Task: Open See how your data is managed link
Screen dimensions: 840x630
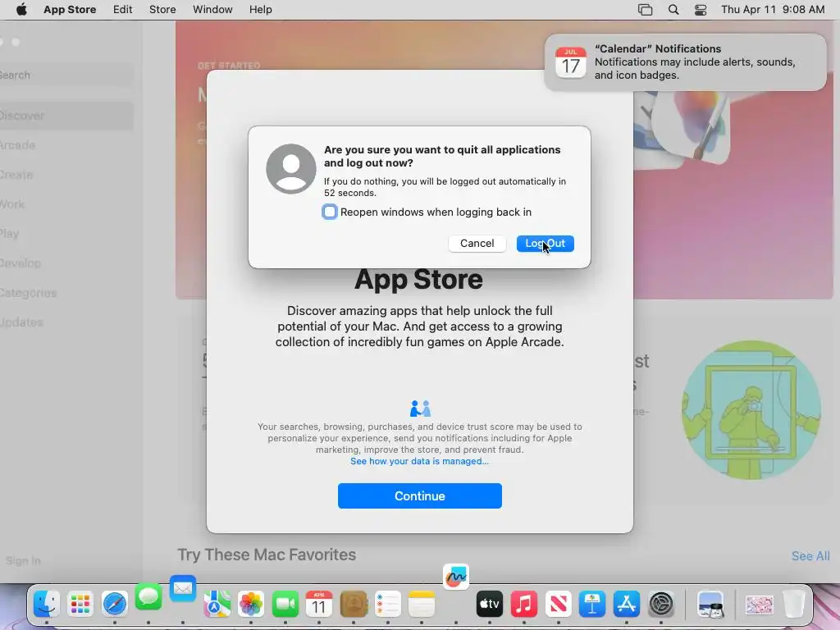Action: click(419, 461)
